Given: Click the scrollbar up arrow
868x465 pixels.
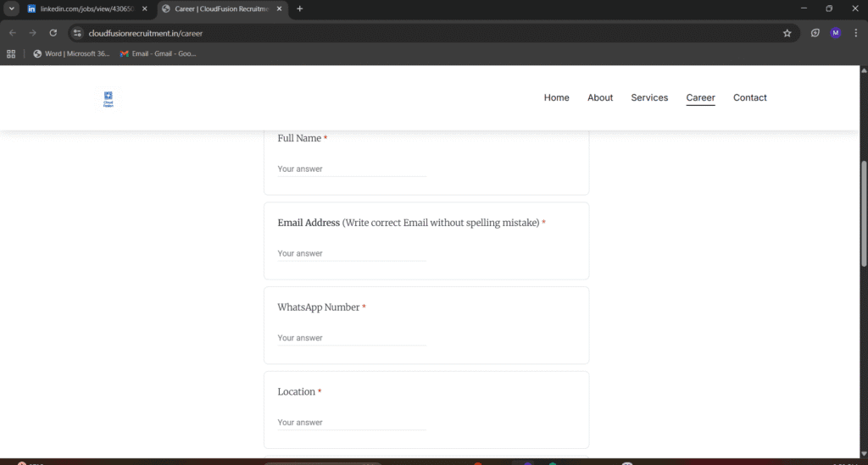Looking at the screenshot, I should 864,71.
